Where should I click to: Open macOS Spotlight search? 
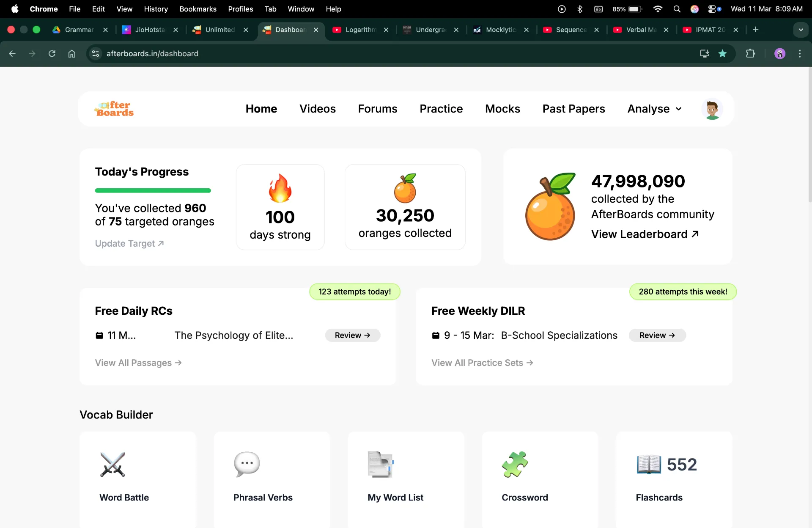(677, 9)
